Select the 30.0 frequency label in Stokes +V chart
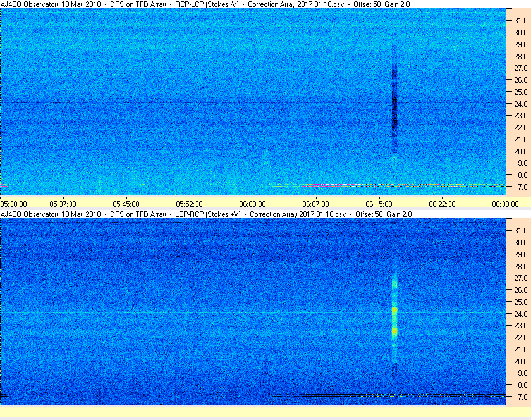Viewport: 531px width, 420px height. click(521, 243)
